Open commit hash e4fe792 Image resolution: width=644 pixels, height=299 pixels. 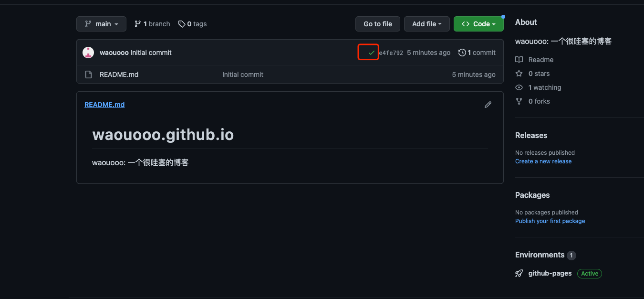pos(391,53)
